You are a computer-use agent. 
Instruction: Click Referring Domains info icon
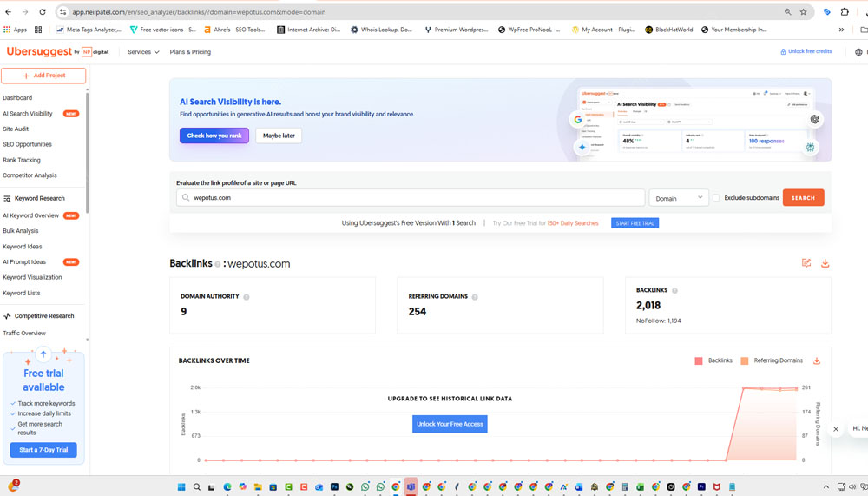click(475, 297)
